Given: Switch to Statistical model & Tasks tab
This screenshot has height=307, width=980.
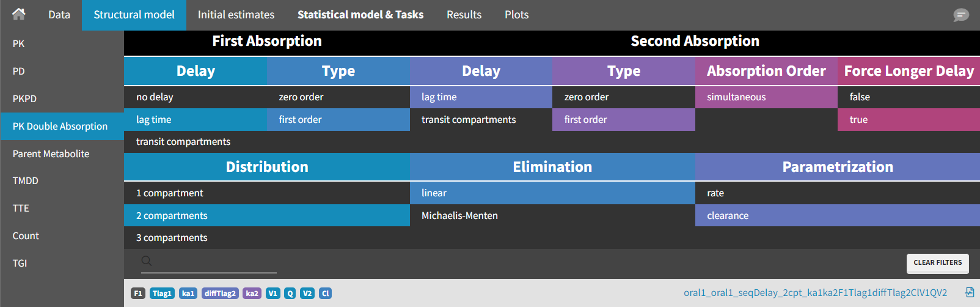Looking at the screenshot, I should (360, 15).
